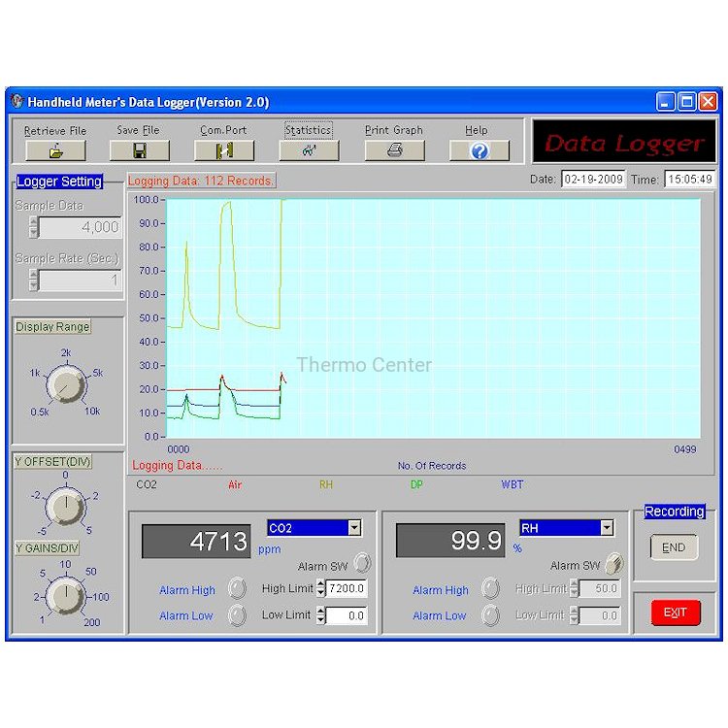
Task: Click the Display Range rotary knob
Action: 65,386
